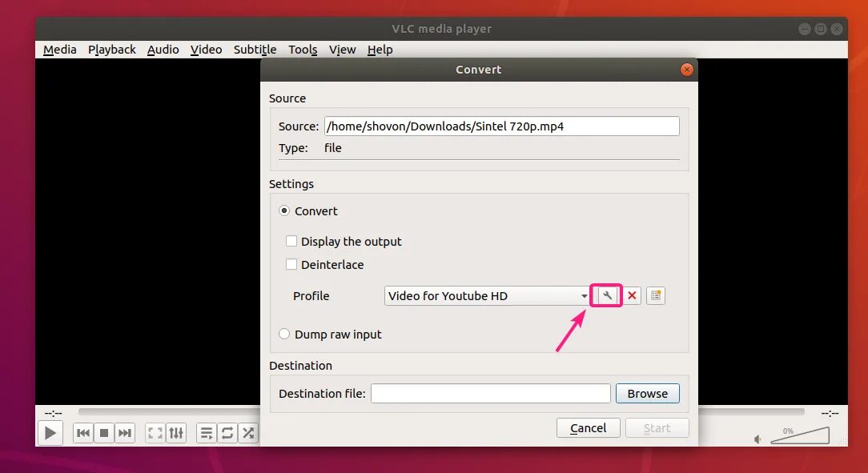Click Browse for destination file

tap(647, 393)
